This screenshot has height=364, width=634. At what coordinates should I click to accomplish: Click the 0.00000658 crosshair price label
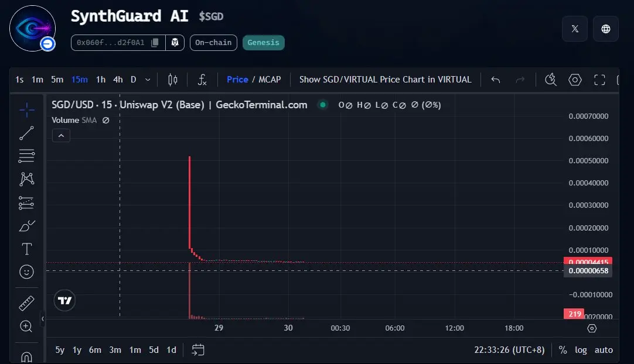pos(588,271)
